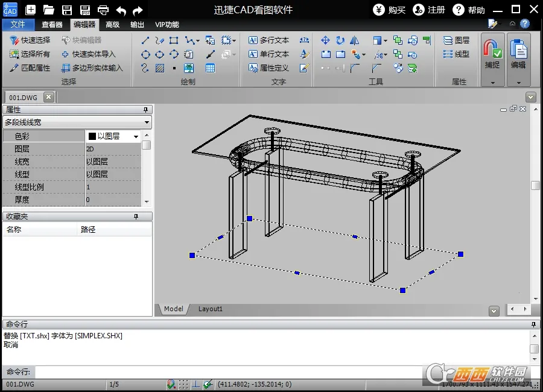Switch to the 输出 output tab
543x392 pixels.
click(137, 25)
